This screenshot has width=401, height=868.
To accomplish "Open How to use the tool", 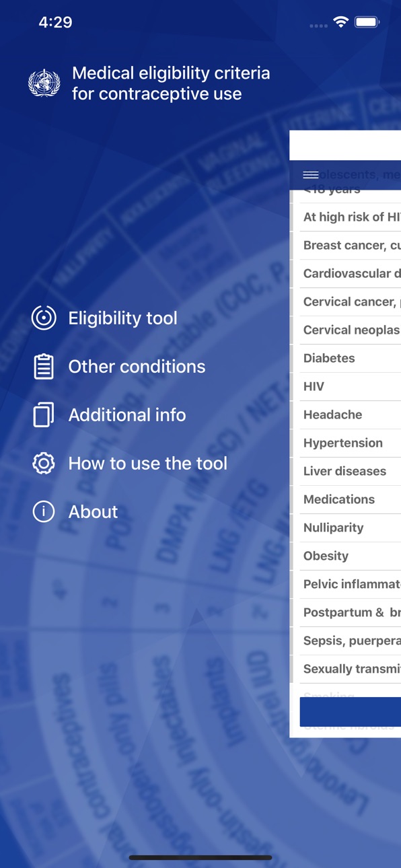I will click(x=148, y=463).
